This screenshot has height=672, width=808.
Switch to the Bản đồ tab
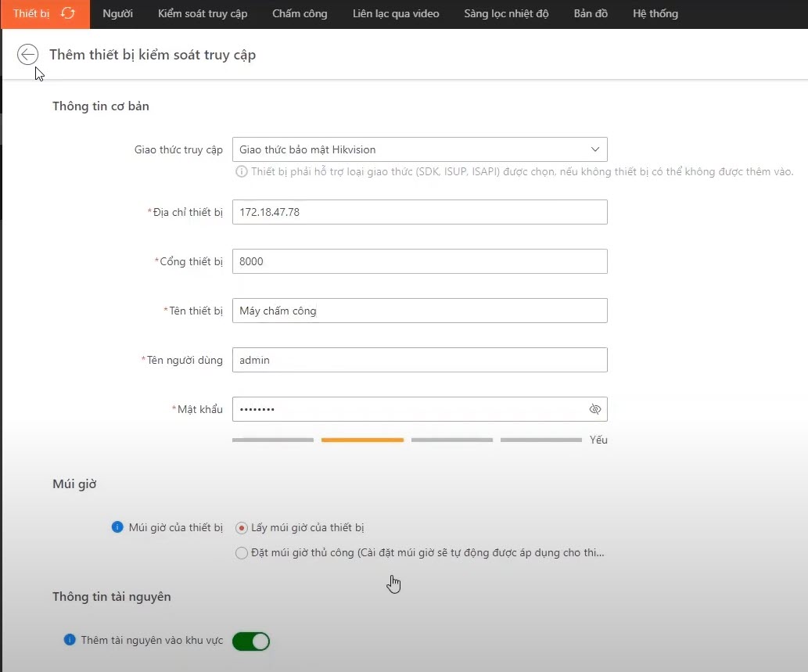[591, 13]
